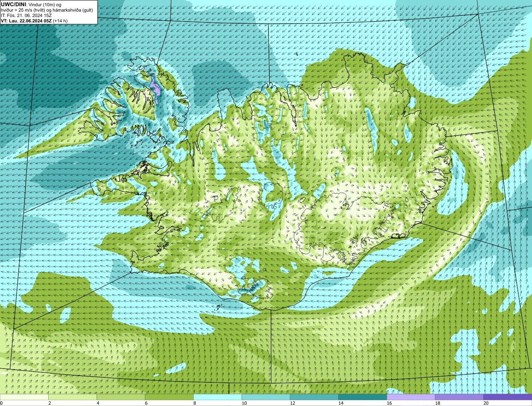This screenshot has height=406, width=532.
Task: Select the teal 12–14 m/s swatch
Action: pyautogui.click(x=314, y=397)
